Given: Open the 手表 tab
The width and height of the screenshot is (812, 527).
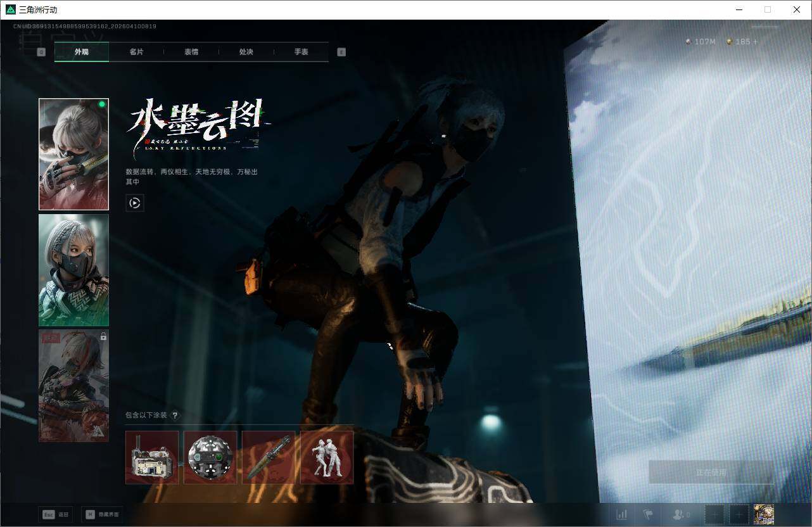Looking at the screenshot, I should coord(301,52).
